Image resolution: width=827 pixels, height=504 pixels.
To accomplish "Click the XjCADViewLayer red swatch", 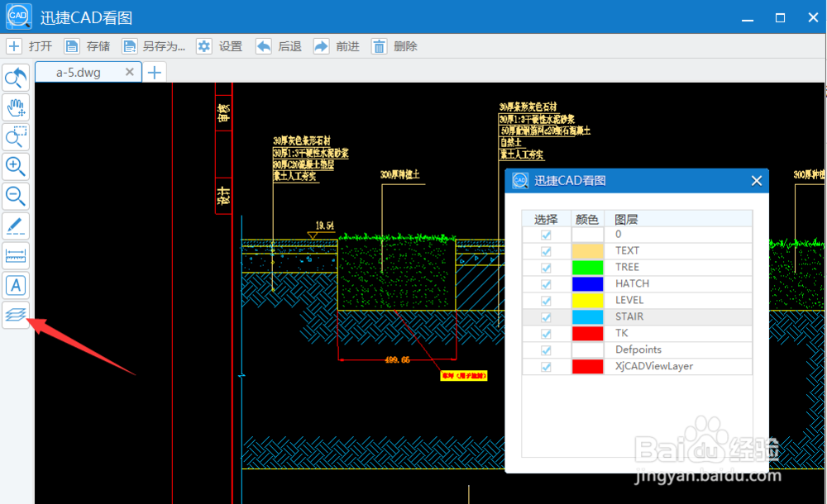I will coord(587,366).
